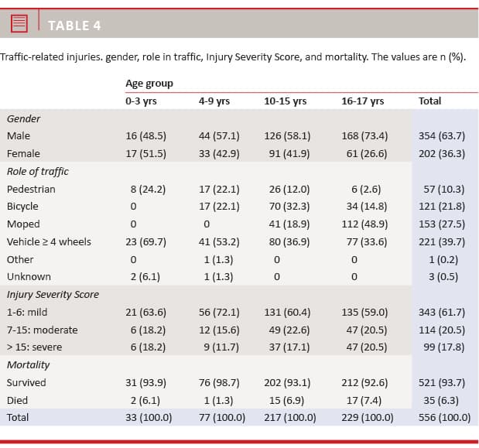
Task: Click the Moped row label
Action: (x=22, y=224)
